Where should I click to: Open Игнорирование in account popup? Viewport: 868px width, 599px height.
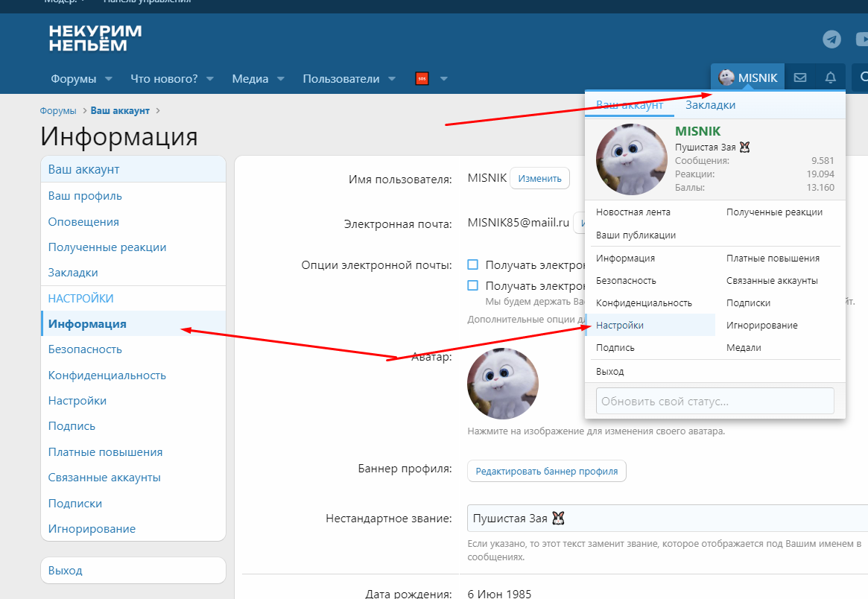(x=762, y=326)
